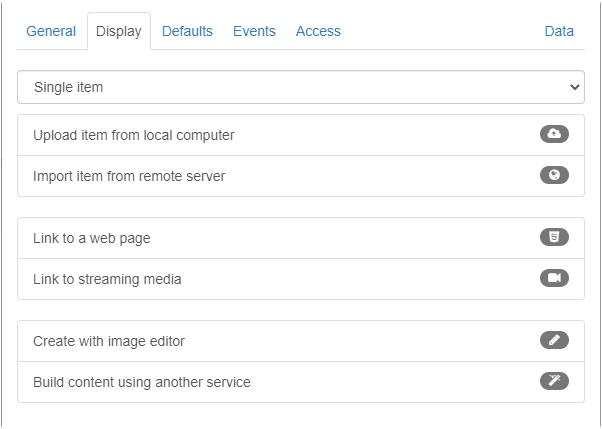Open the Access tab
This screenshot has height=429, width=602.
(x=318, y=31)
